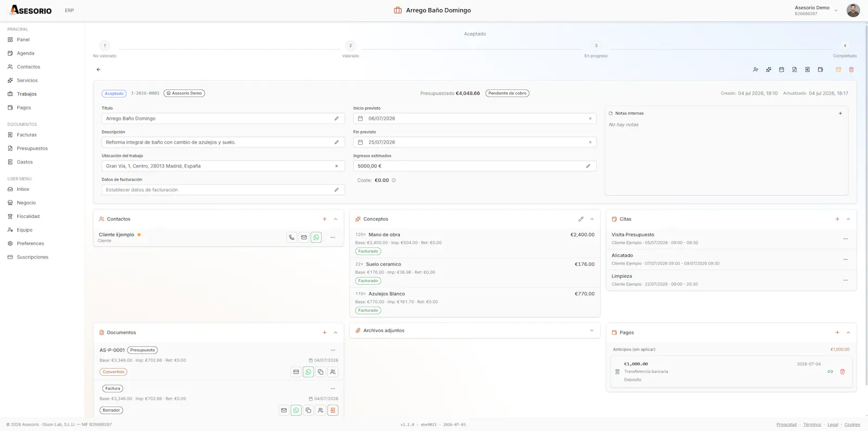Clear the Ubicación del trabajo address
The width and height of the screenshot is (868, 431).
336,166
